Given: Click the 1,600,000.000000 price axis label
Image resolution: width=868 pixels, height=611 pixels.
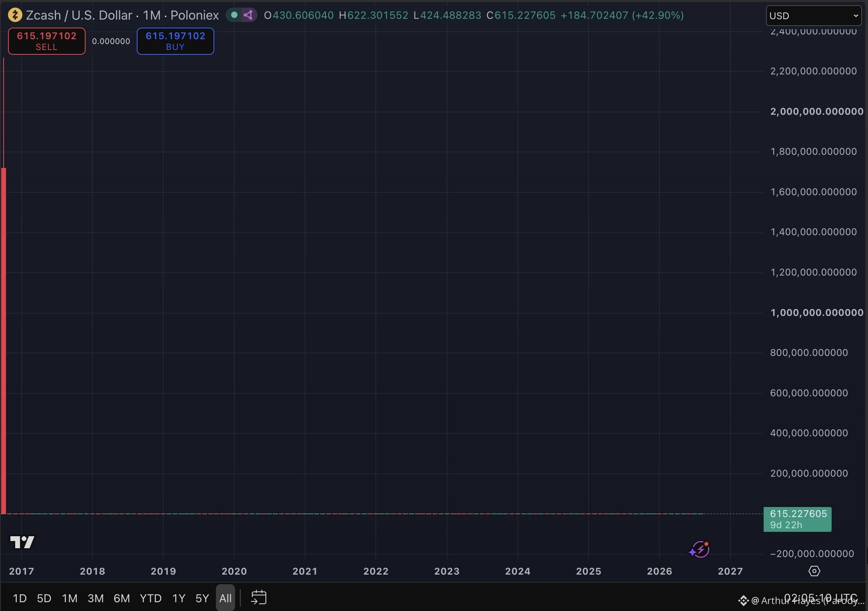Looking at the screenshot, I should pyautogui.click(x=814, y=192).
